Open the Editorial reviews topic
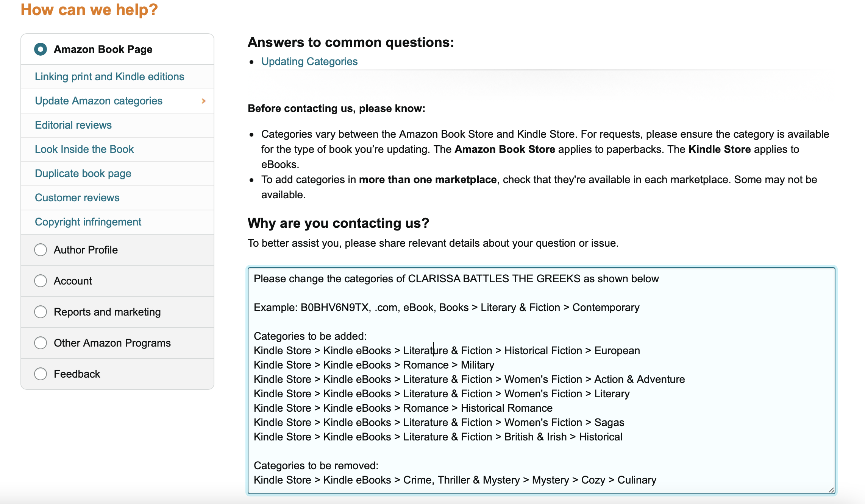The height and width of the screenshot is (504, 865). coord(73,125)
